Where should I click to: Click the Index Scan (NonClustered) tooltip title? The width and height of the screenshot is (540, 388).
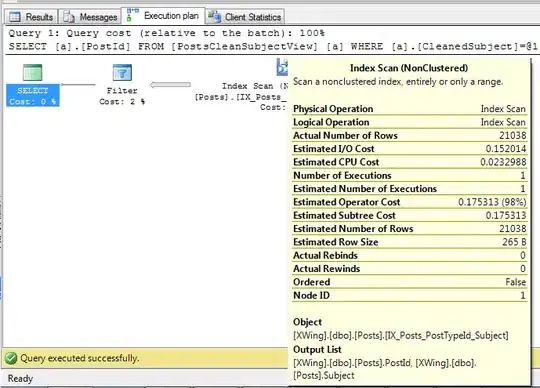point(409,68)
